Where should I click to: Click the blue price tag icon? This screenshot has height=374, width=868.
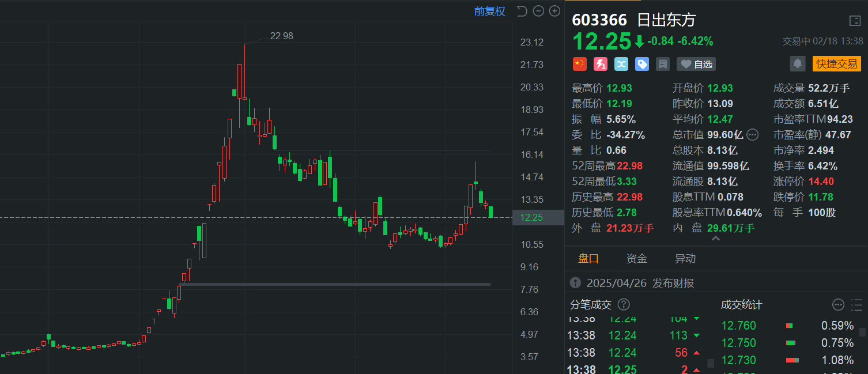pyautogui.click(x=642, y=64)
